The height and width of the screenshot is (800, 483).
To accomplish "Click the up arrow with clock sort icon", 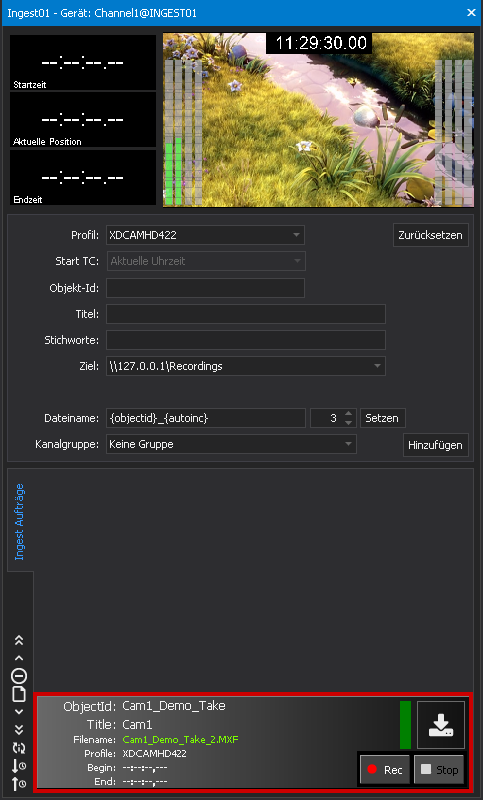I will tap(19, 783).
